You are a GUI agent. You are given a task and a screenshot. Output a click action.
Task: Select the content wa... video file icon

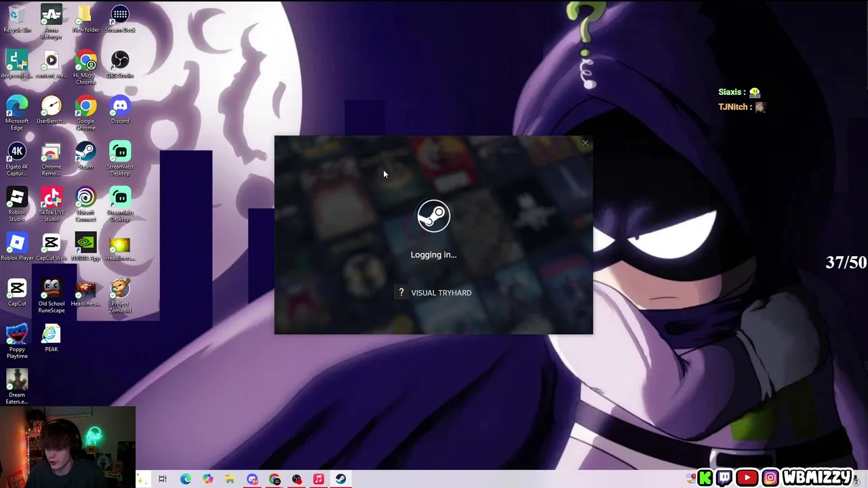[x=52, y=64]
